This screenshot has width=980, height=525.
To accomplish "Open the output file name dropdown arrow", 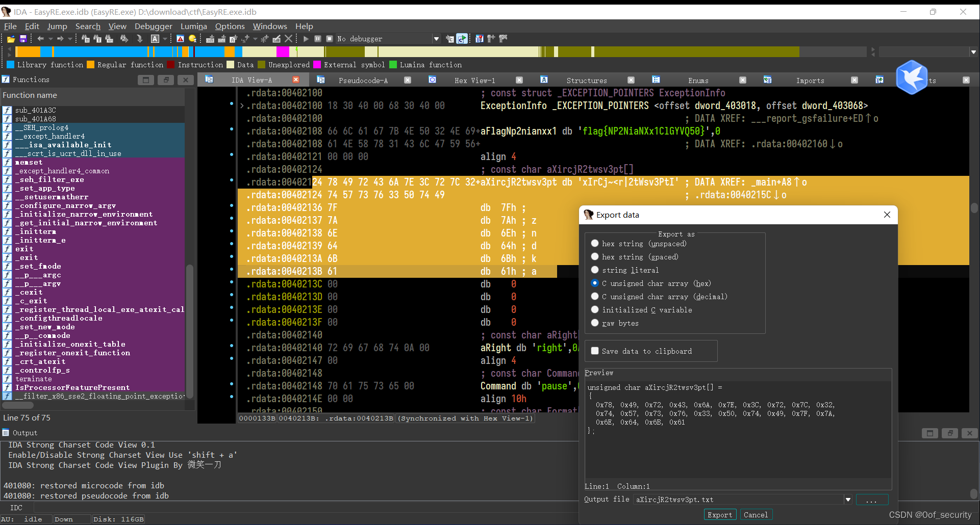I will (848, 500).
